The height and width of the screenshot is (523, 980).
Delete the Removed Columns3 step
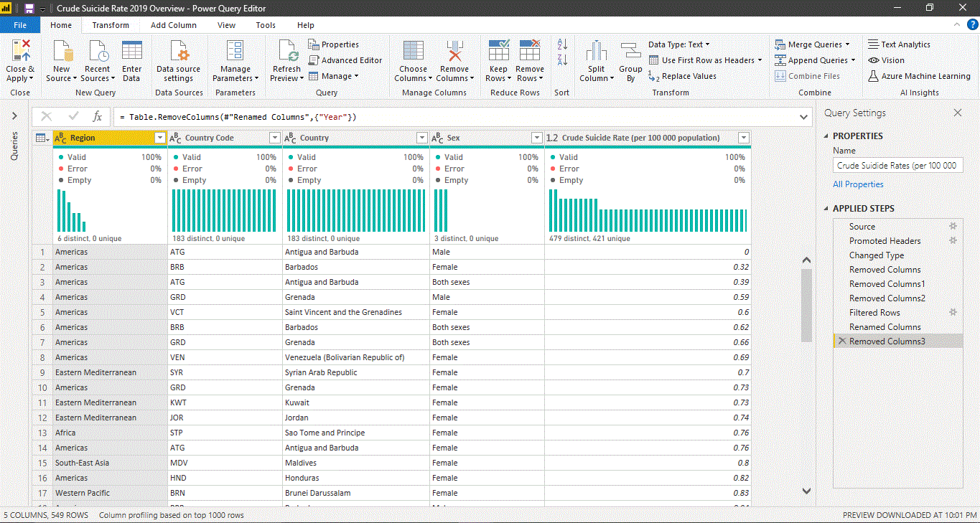842,341
